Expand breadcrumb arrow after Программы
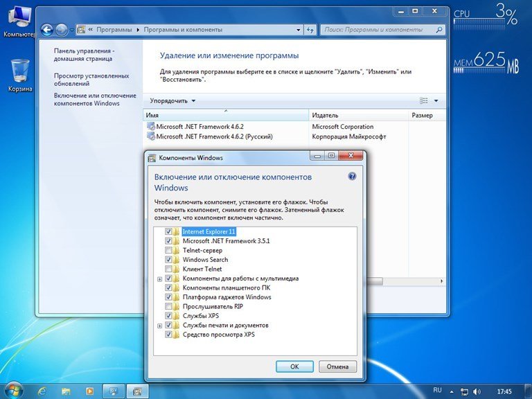The image size is (532, 399). (x=138, y=30)
